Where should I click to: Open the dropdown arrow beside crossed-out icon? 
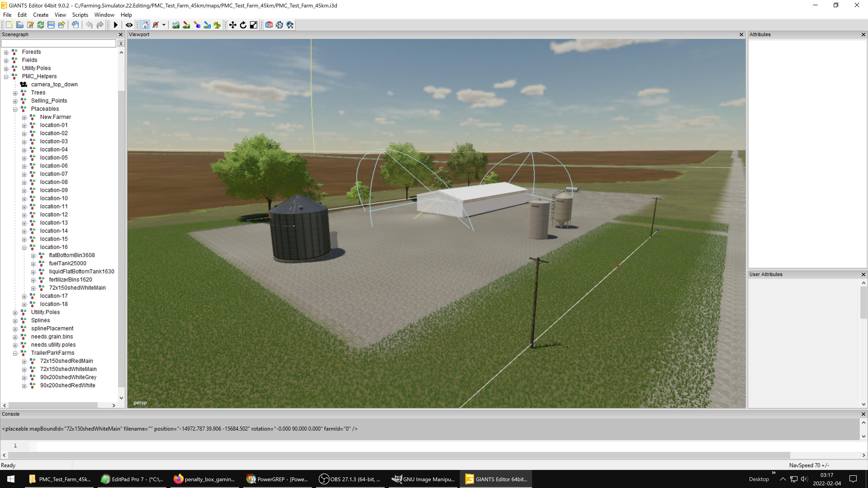164,25
